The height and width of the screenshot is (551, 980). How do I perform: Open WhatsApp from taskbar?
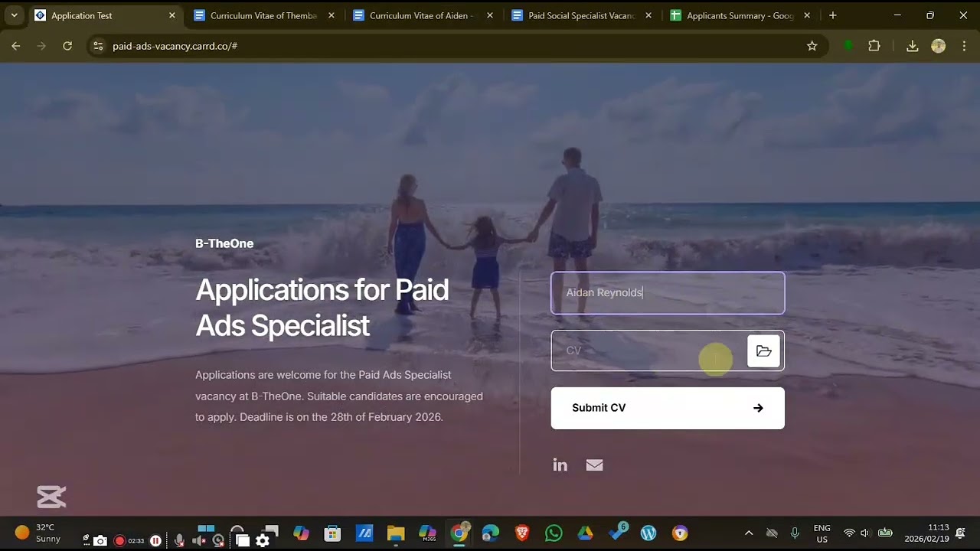554,533
